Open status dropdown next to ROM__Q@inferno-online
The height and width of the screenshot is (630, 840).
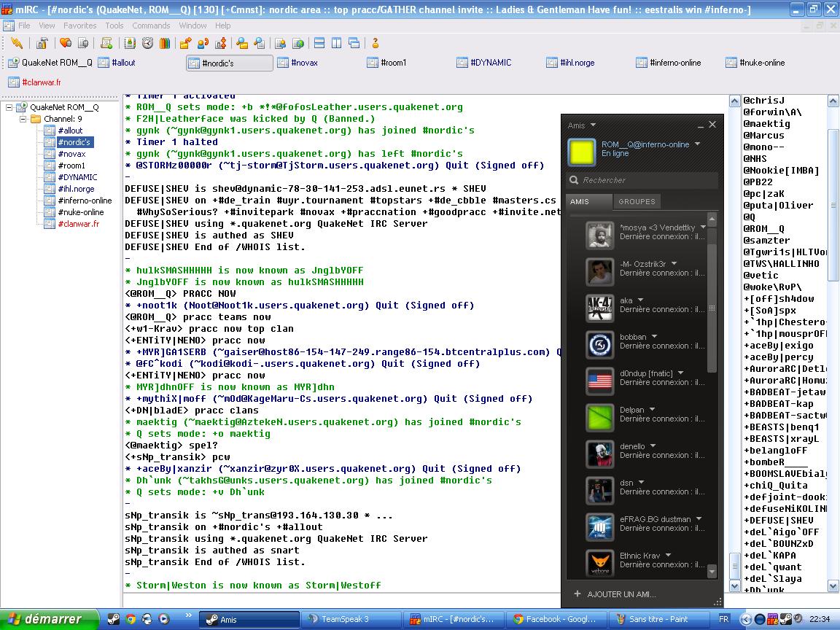point(697,144)
